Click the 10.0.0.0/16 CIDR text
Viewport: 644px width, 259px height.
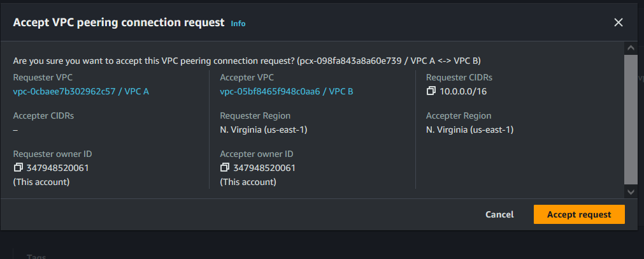[x=464, y=91]
